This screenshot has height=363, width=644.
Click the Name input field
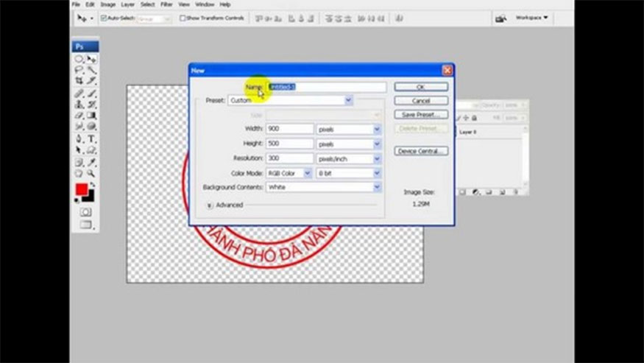[327, 87]
